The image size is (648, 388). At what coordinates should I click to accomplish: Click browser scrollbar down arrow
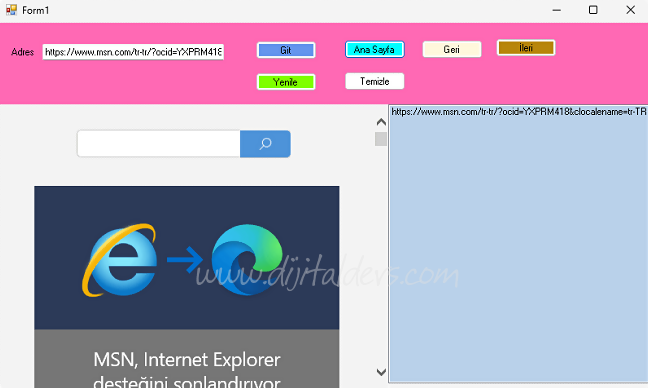tap(381, 372)
